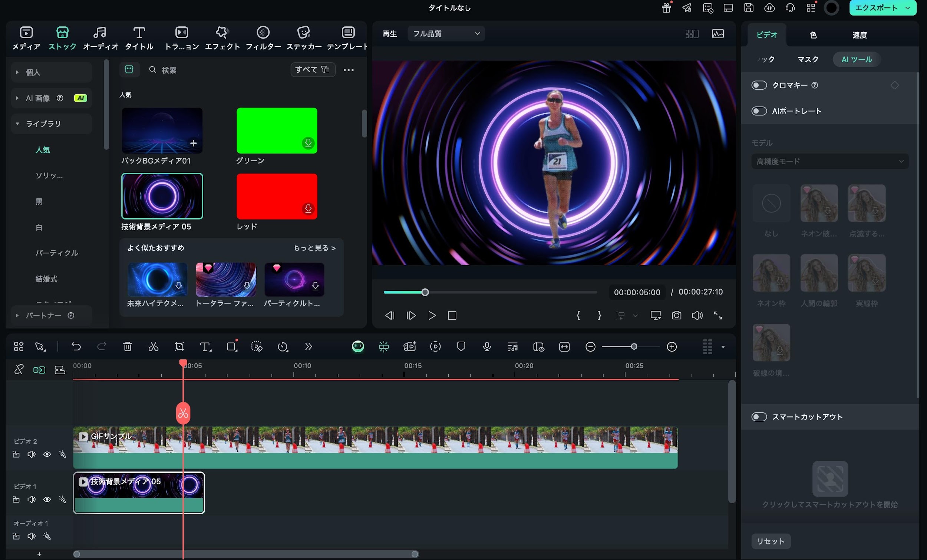Hide the ビデオ 1 track with eye icon

[47, 500]
